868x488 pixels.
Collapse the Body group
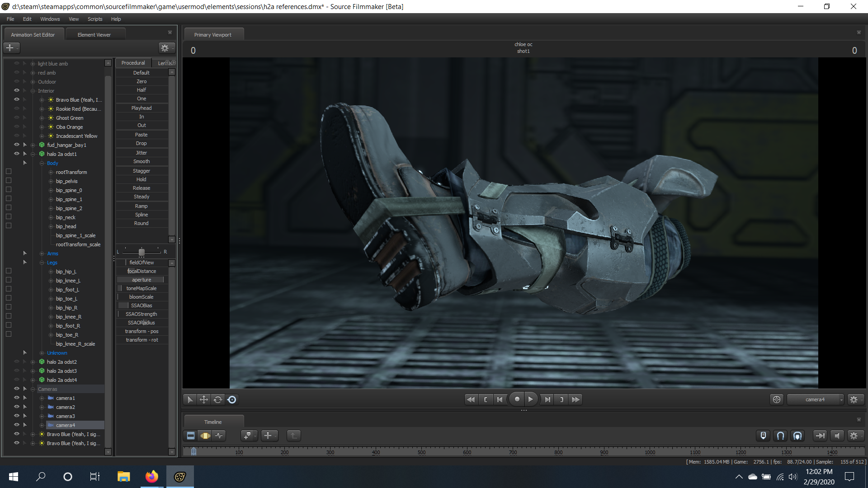coord(42,163)
